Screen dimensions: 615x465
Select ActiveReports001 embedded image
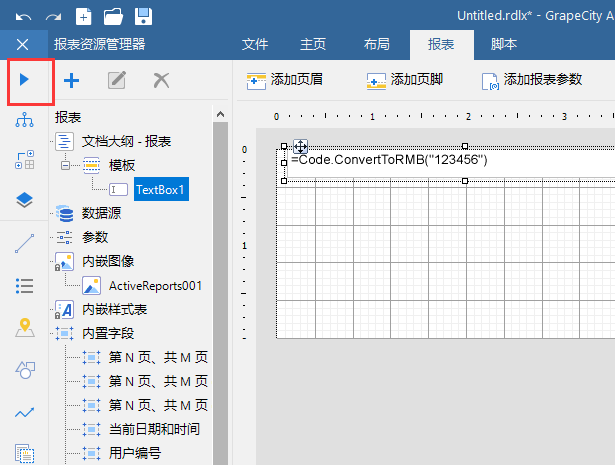click(x=155, y=286)
